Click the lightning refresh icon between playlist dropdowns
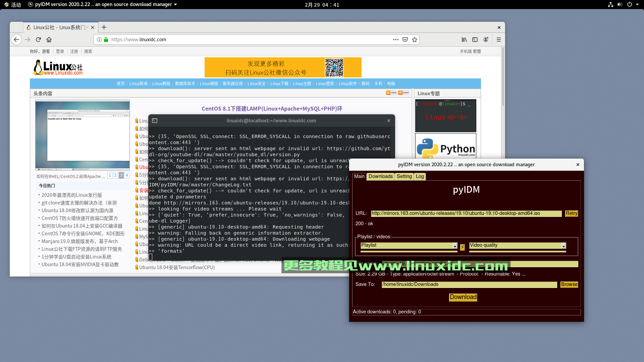 463,247
